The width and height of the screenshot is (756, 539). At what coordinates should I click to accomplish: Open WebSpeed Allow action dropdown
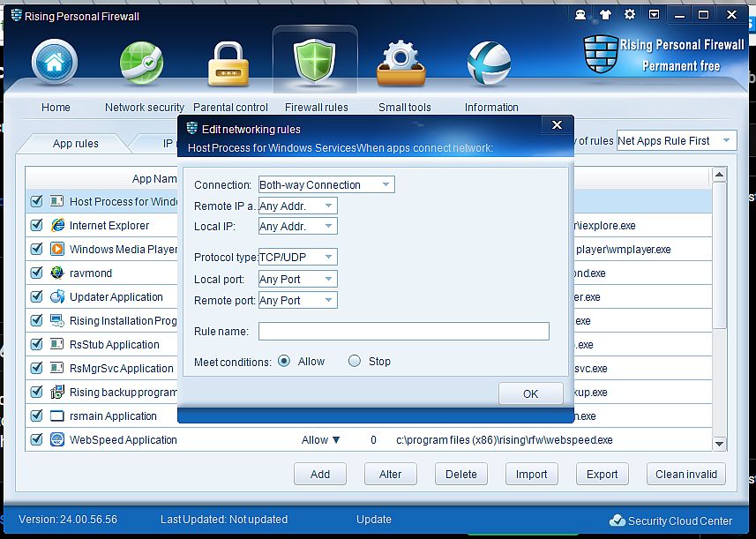point(320,439)
